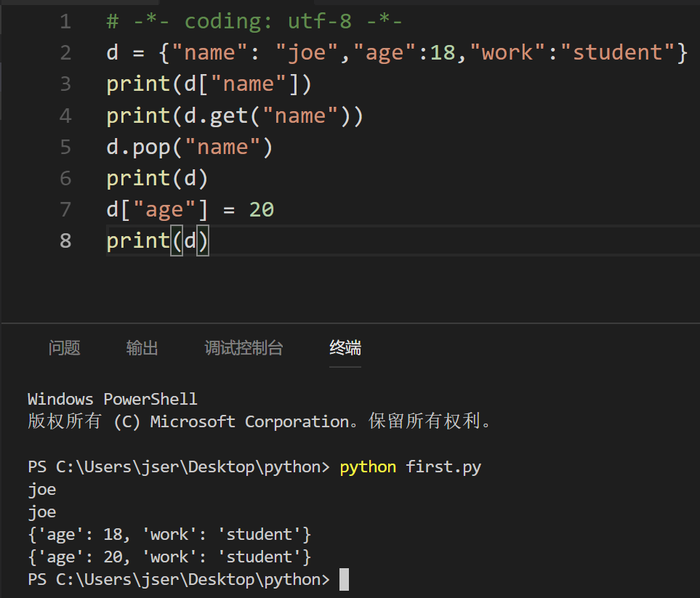The image size is (700, 598).
Task: Click line number 5 in gutter
Action: pos(65,147)
